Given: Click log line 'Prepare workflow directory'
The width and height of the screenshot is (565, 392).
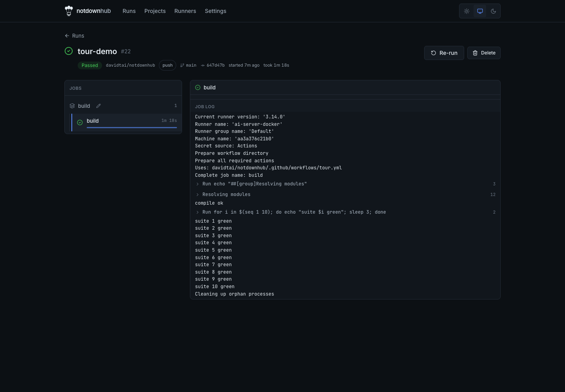Looking at the screenshot, I should point(231,153).
